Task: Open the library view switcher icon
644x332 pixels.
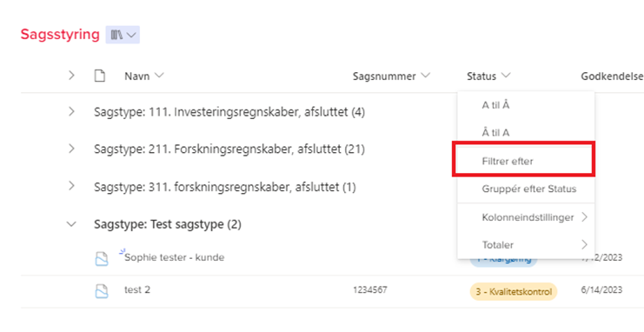Action: pos(123,35)
